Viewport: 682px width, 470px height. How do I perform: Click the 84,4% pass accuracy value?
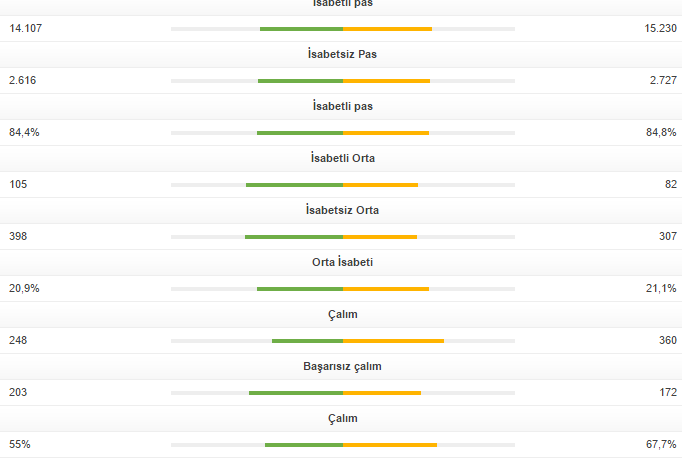(24, 132)
